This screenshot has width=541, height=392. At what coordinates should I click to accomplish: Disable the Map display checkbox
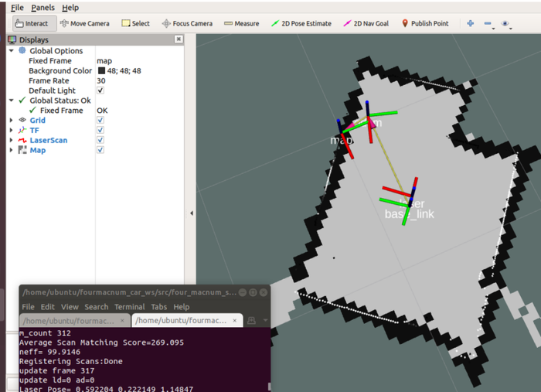(x=100, y=150)
